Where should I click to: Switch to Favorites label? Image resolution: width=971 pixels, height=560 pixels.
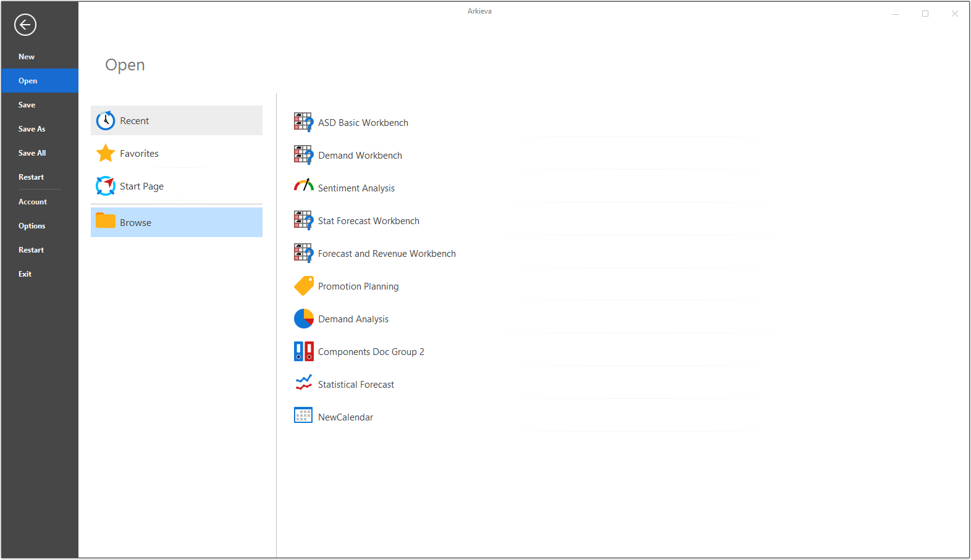click(x=139, y=154)
